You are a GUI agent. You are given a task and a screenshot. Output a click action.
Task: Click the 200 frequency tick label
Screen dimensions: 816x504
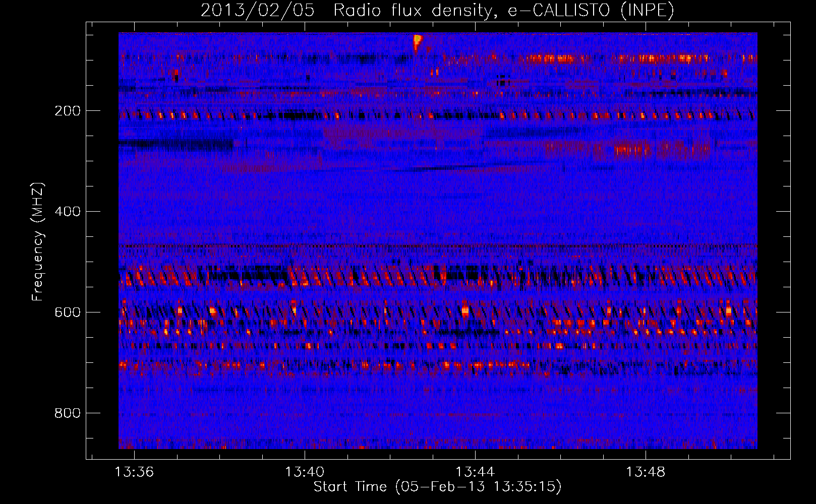(x=68, y=111)
